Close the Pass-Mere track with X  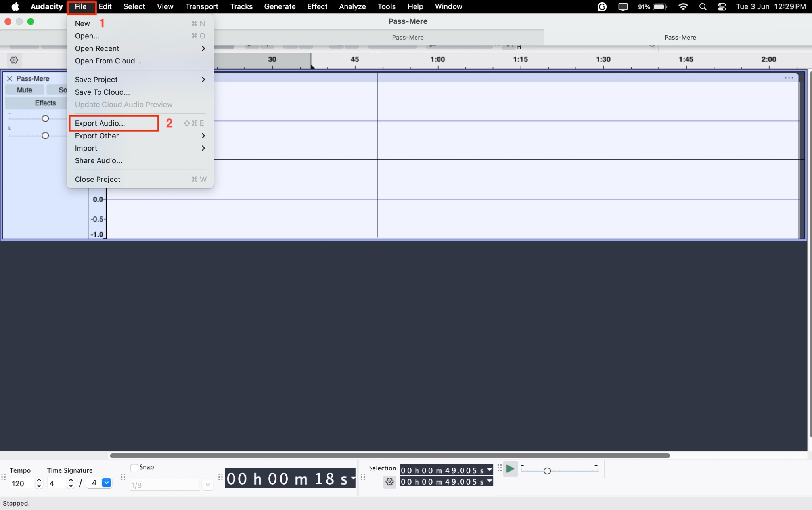pyautogui.click(x=10, y=78)
